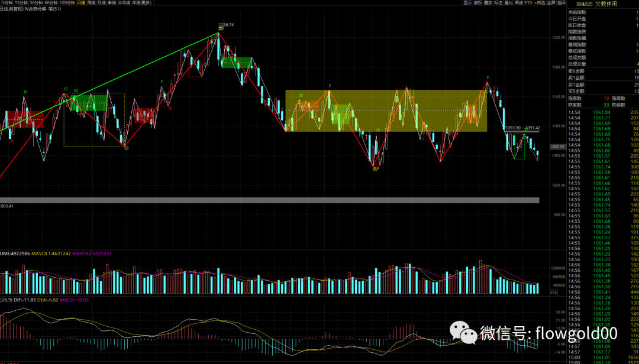Switch chart to 120分钟 period
Image resolution: width=639 pixels, height=364 pixels.
(67, 2)
